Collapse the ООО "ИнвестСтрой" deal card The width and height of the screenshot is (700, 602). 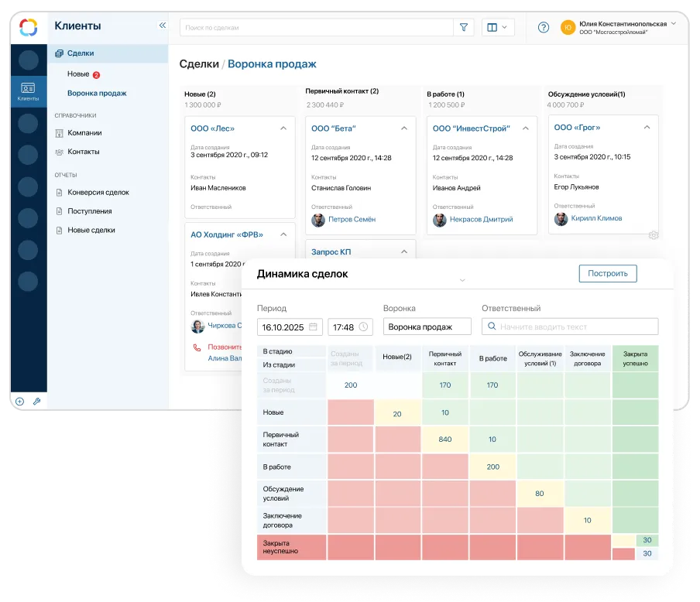click(x=526, y=128)
